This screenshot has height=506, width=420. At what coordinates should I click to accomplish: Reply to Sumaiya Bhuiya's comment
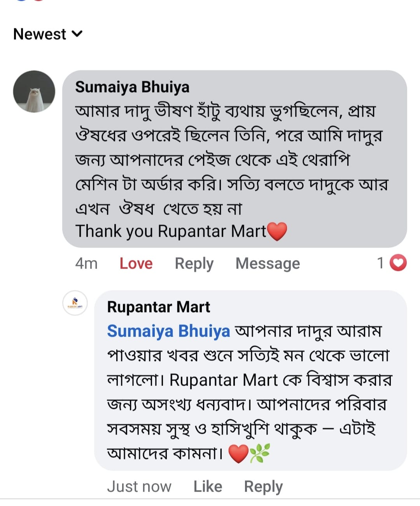pos(194,263)
